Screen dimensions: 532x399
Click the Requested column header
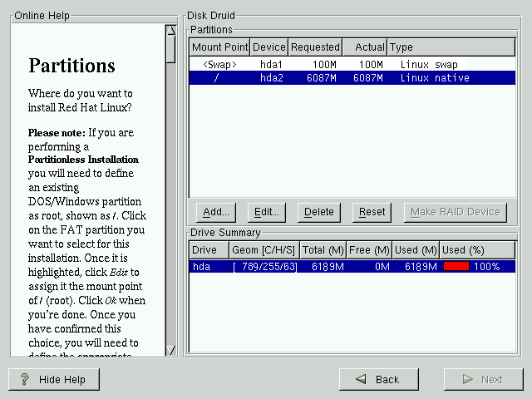coord(315,47)
